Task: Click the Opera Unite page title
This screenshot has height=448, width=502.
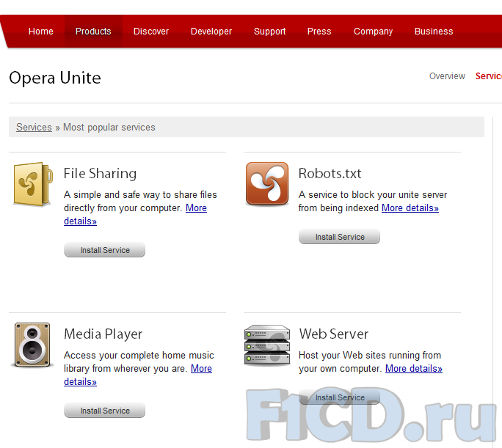Action: (x=55, y=78)
